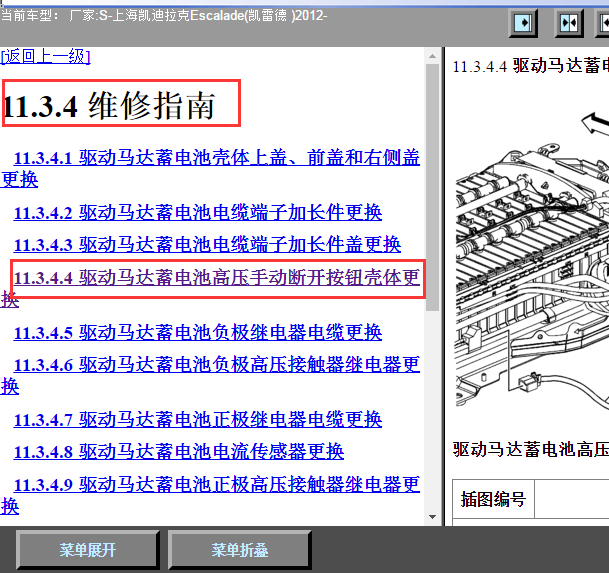The height and width of the screenshot is (573, 609).
Task: Open 11.3.4.6 负极高压接触器继电器更换 link
Action: tap(210, 375)
